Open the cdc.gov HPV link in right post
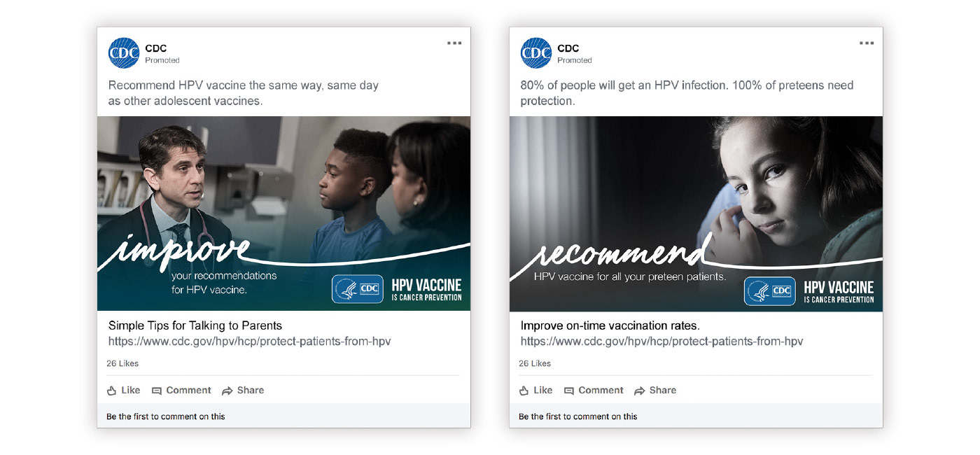 [661, 342]
